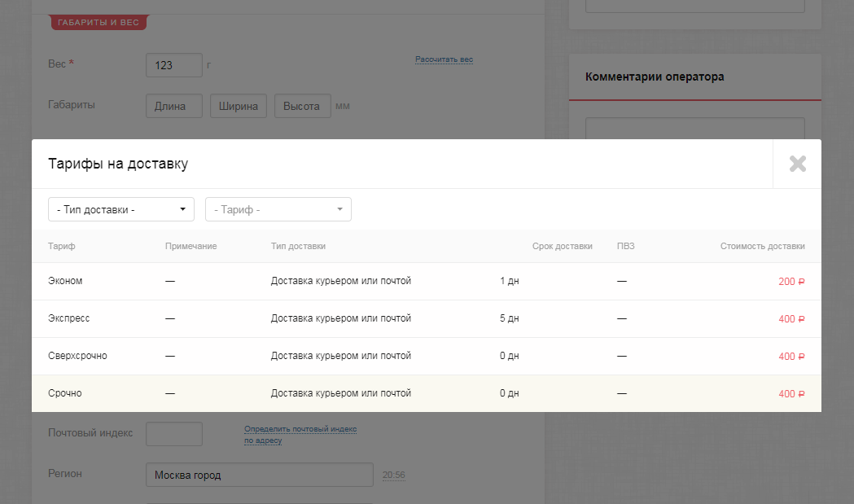Click the 200 ₽ delivery cost
This screenshot has width=854, height=504.
tap(791, 282)
